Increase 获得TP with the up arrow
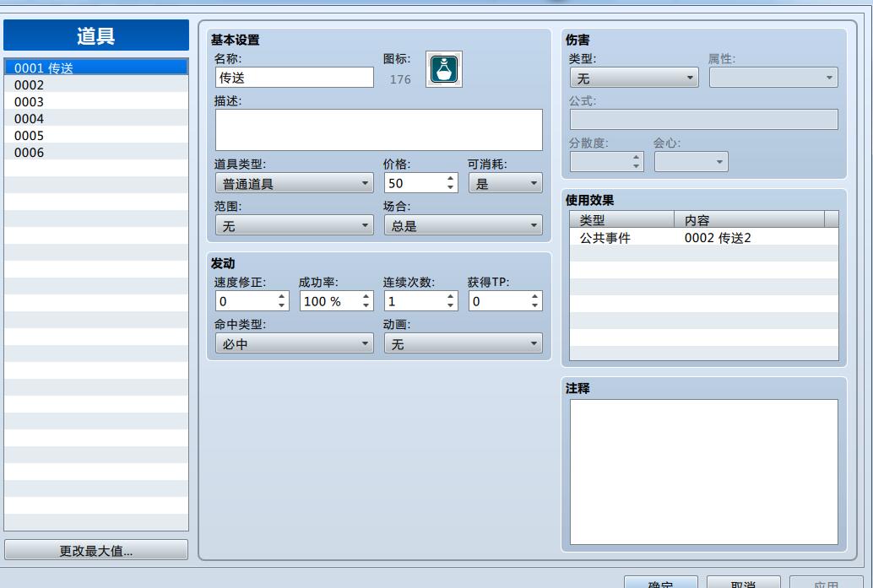This screenshot has width=873, height=588. (535, 296)
